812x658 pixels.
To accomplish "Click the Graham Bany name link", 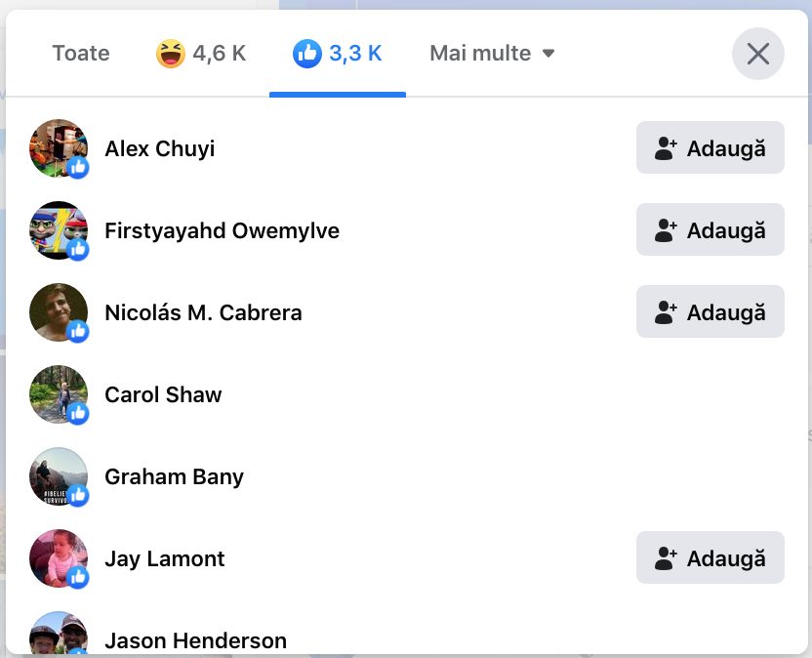I will [174, 477].
